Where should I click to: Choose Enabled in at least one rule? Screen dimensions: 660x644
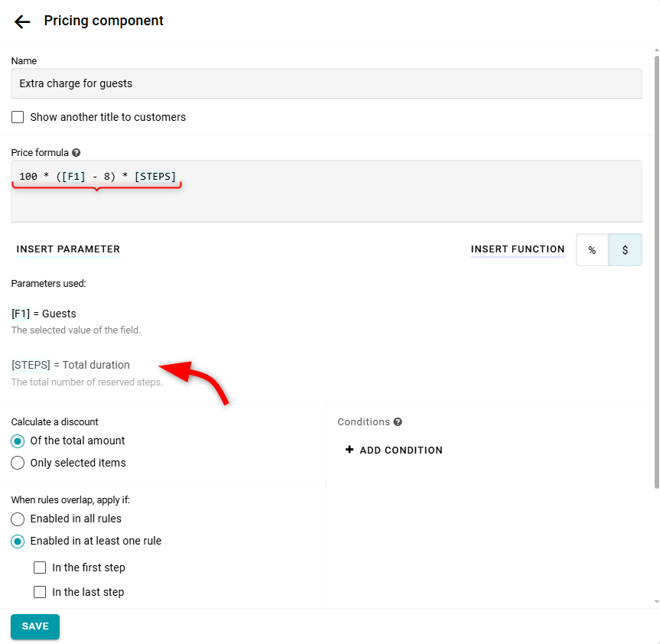pos(18,542)
